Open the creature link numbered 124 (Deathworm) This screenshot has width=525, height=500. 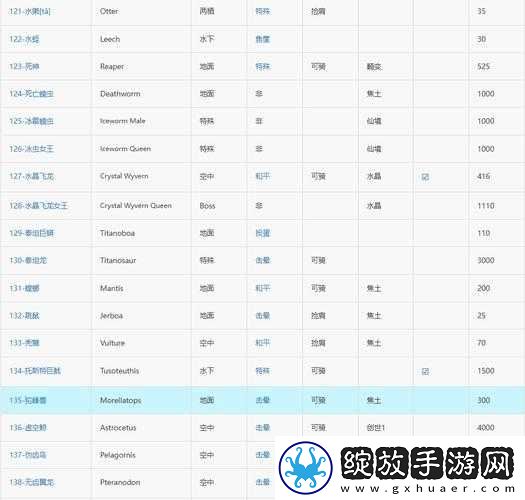[31, 94]
